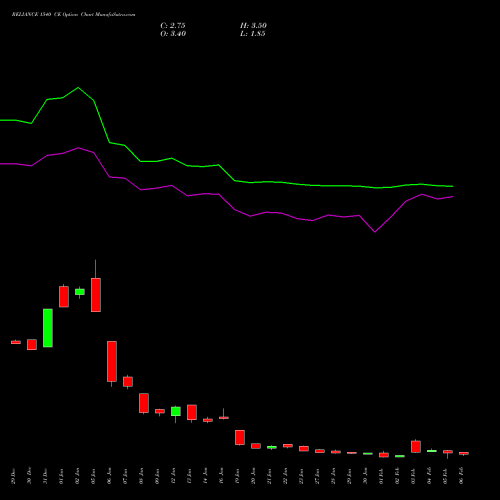The image size is (500, 500).
Task: Click the 01 Feb date label
Action: point(381,476)
